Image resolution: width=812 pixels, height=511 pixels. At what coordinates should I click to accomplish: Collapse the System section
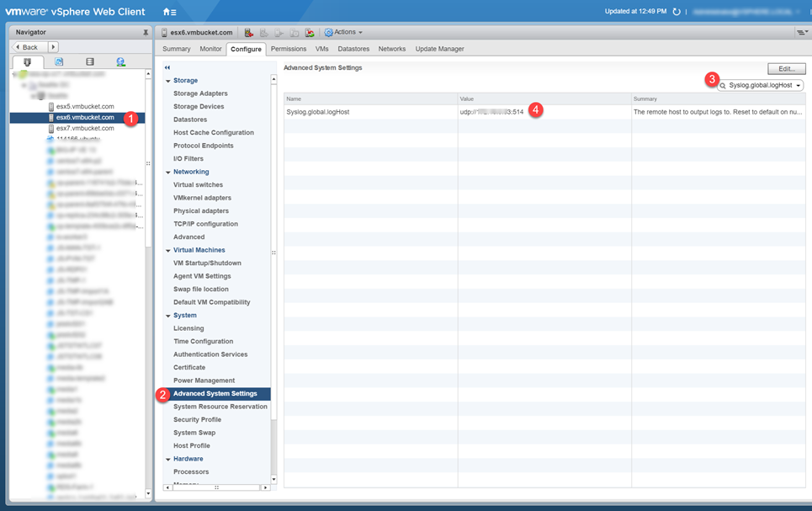click(x=167, y=316)
